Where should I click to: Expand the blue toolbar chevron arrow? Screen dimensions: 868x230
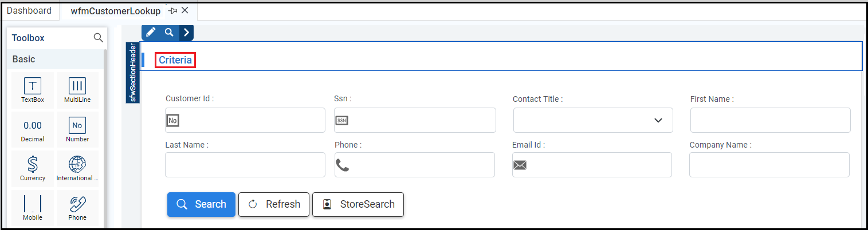(x=186, y=33)
